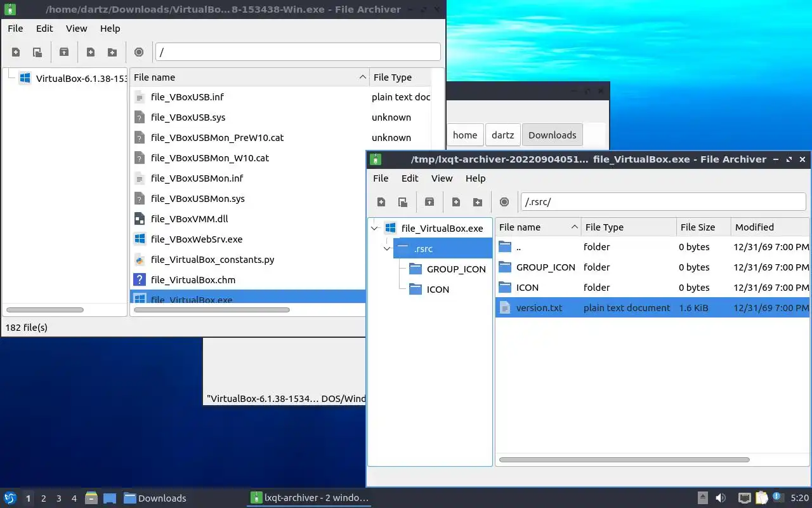Select the version.txt row
812x508 pixels.
click(x=652, y=307)
